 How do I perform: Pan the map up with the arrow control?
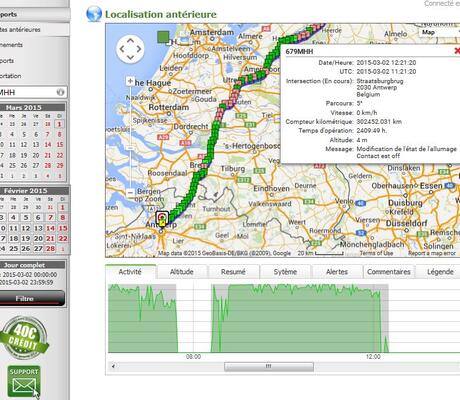pos(130,41)
